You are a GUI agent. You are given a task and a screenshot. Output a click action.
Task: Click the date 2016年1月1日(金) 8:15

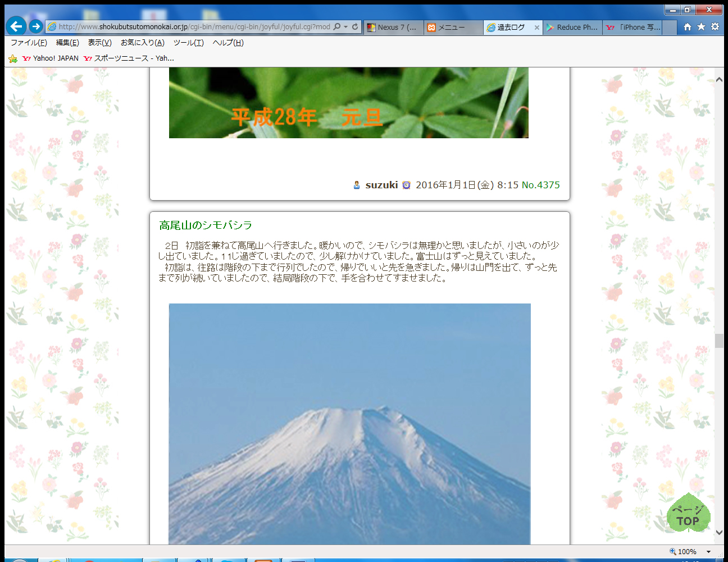click(467, 185)
